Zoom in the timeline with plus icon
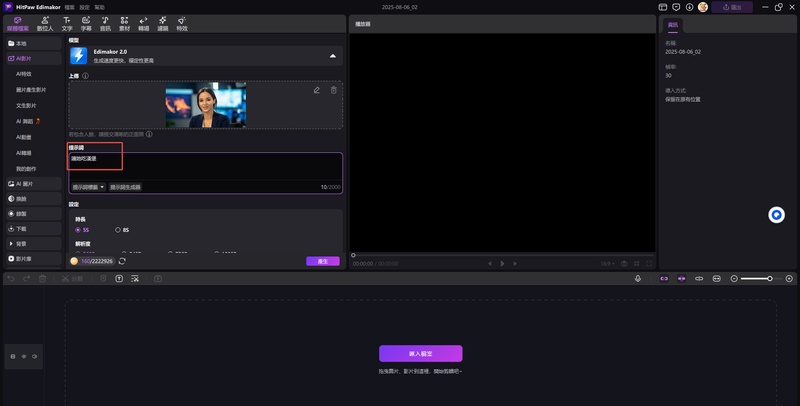This screenshot has width=800, height=406. 789,278
